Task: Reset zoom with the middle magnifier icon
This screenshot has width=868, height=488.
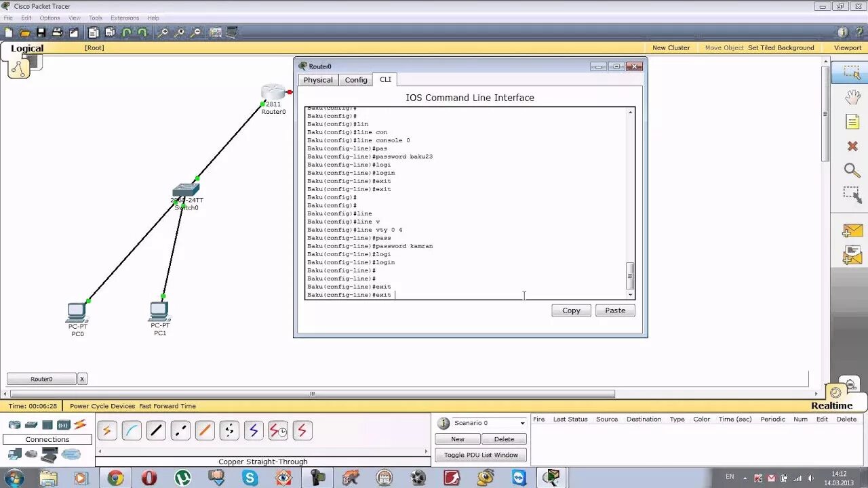Action: [180, 32]
